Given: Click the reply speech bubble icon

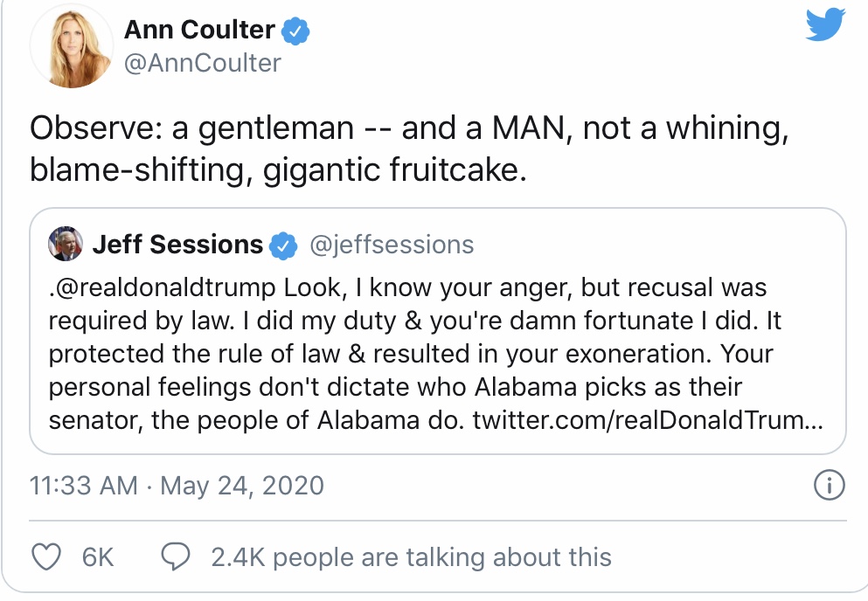Looking at the screenshot, I should coord(178,556).
